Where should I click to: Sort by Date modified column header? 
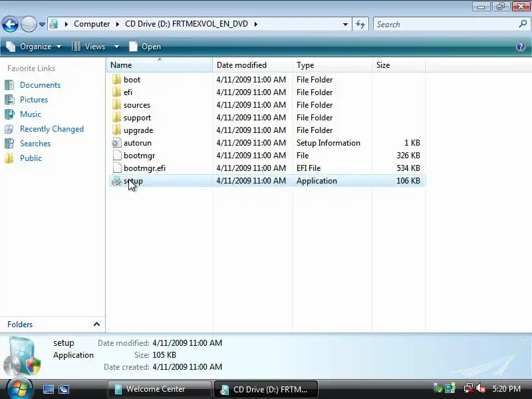[x=252, y=65]
